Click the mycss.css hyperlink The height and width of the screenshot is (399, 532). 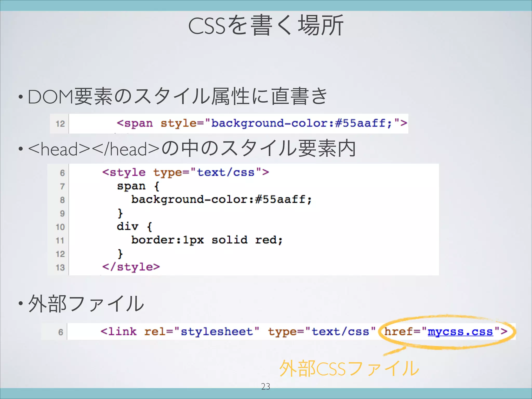(460, 332)
